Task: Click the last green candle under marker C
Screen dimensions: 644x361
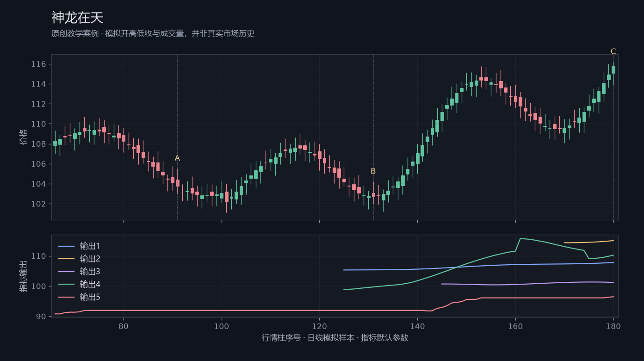Action: (x=613, y=70)
